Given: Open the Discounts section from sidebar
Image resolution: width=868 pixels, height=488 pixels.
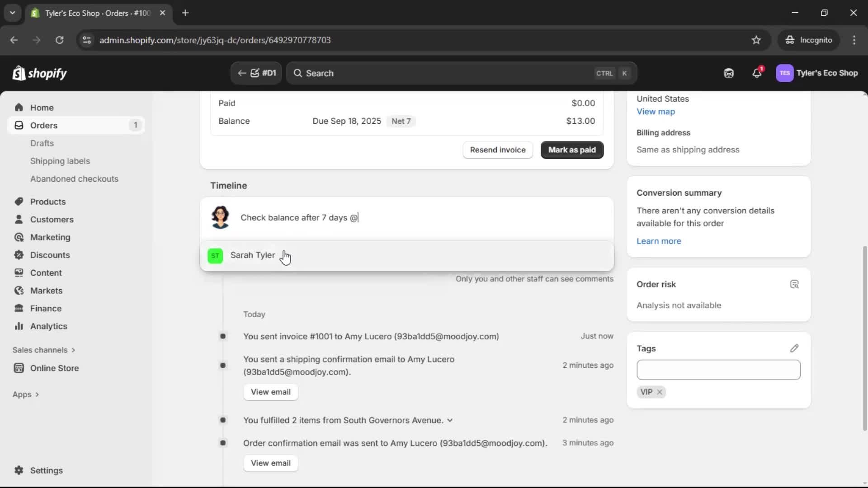Looking at the screenshot, I should click(50, 255).
